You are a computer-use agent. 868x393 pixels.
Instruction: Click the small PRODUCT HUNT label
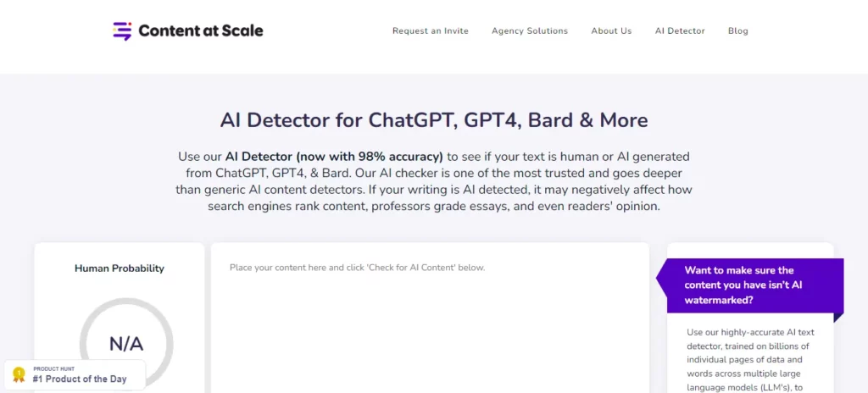click(x=53, y=368)
